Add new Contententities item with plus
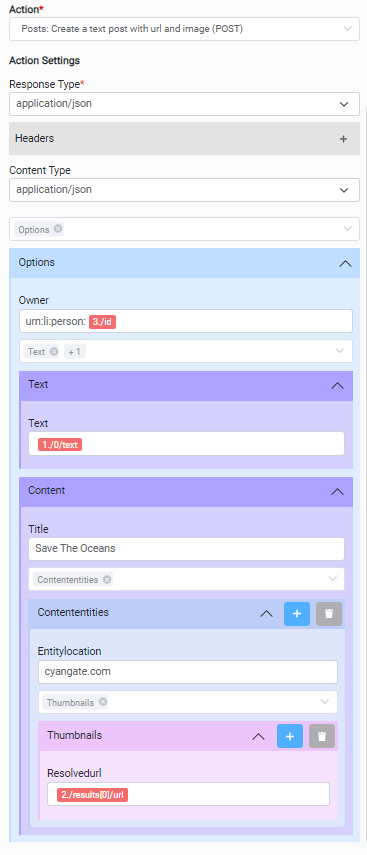Image resolution: width=367 pixels, height=855 pixels. coord(297,614)
